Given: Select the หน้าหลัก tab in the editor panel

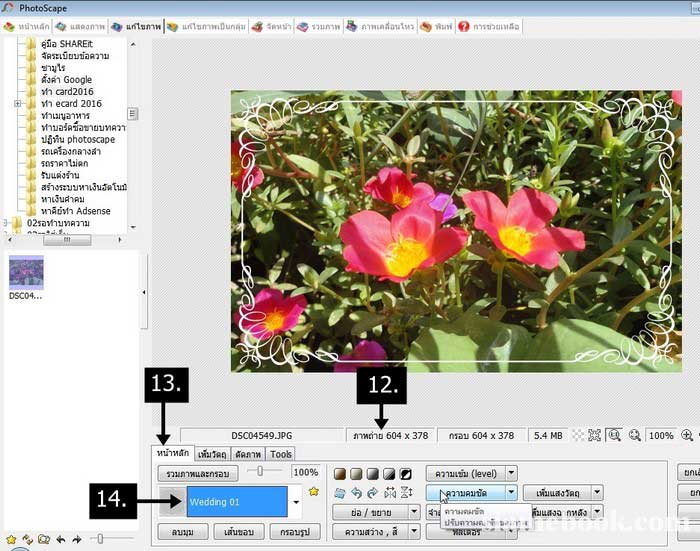Looking at the screenshot, I should [x=173, y=453].
